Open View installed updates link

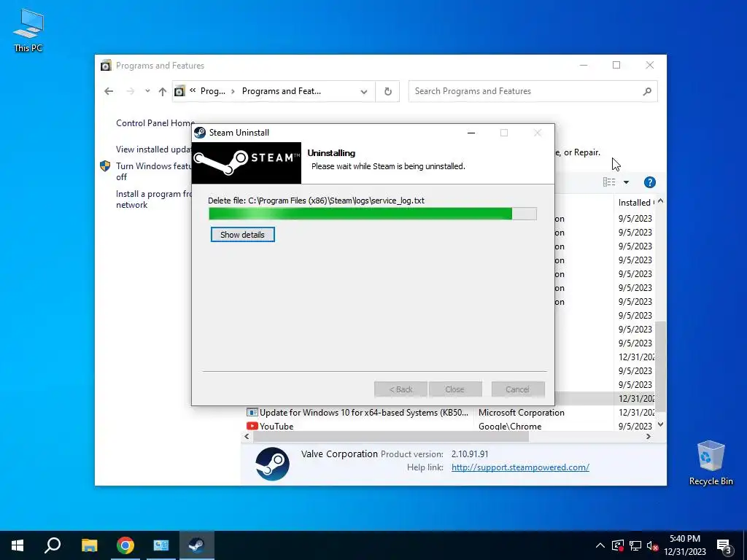click(154, 149)
